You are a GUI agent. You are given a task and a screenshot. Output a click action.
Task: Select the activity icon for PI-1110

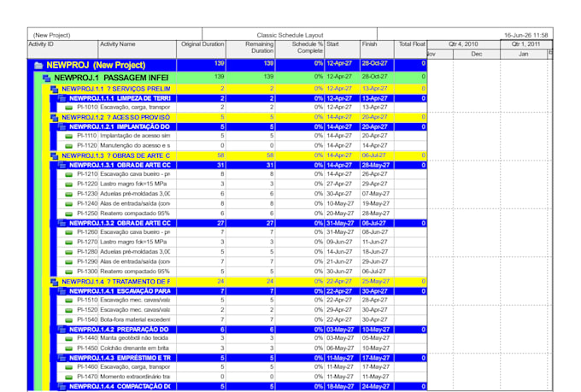click(69, 137)
